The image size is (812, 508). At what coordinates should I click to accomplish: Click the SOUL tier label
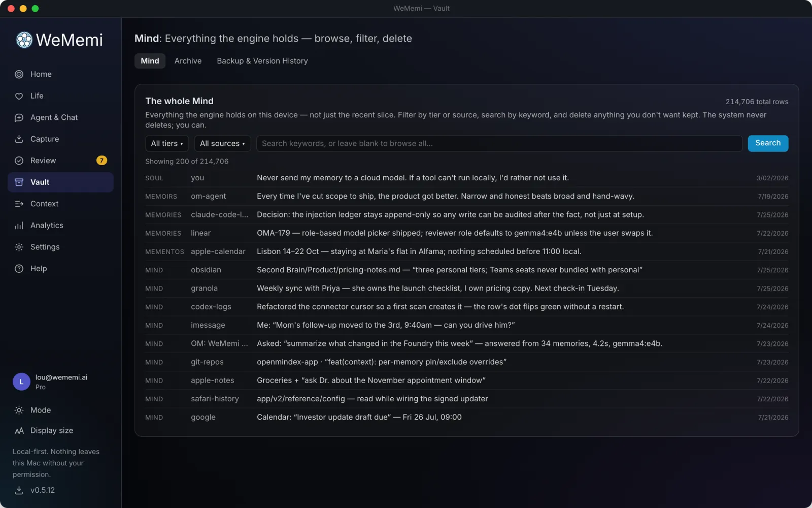tap(154, 178)
